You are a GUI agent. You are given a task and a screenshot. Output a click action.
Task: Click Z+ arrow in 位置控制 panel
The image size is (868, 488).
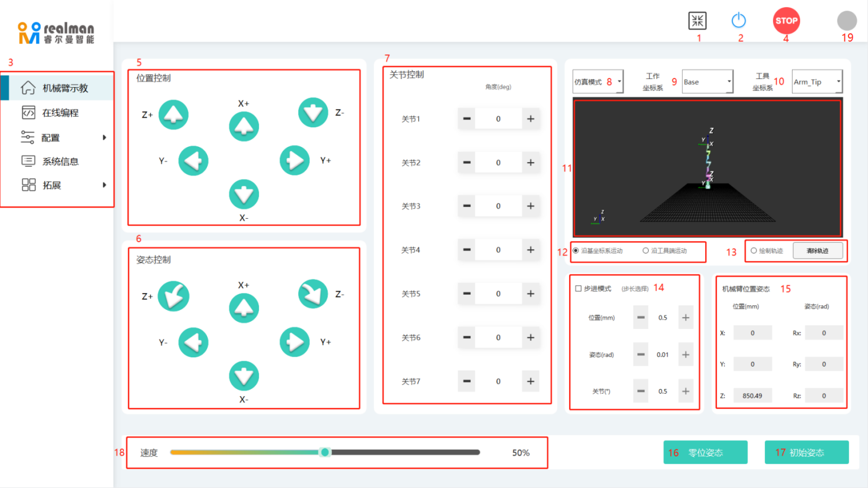173,114
